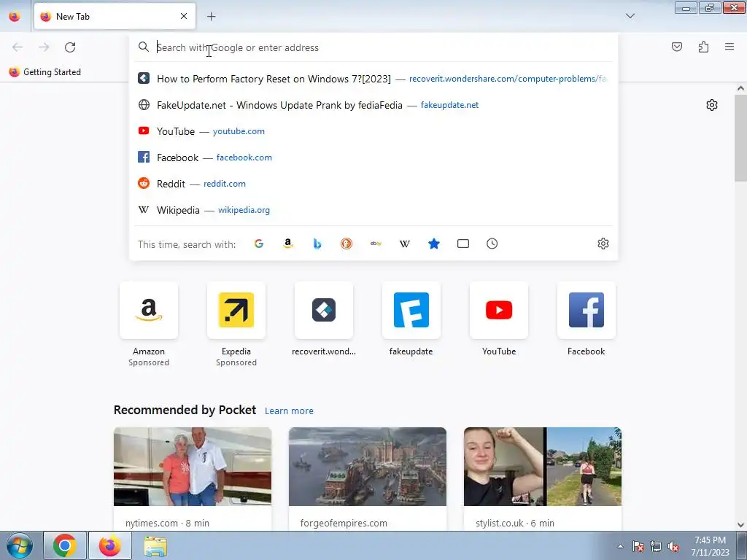Image resolution: width=747 pixels, height=560 pixels.
Task: Search this time with Google icon
Action: [x=259, y=244]
